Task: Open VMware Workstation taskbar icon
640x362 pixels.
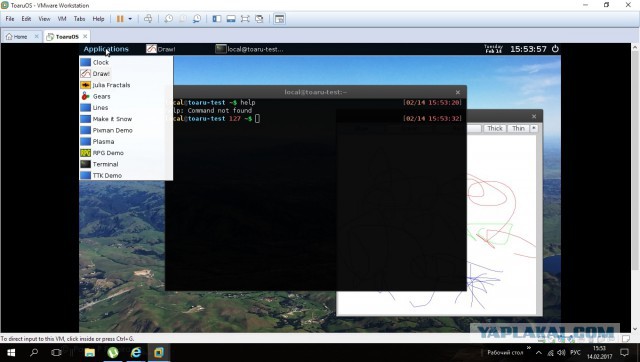Action: click(x=158, y=352)
